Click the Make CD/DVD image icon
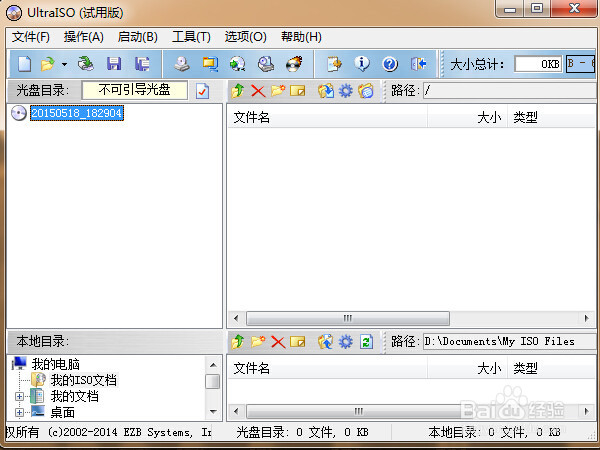The width and height of the screenshot is (600, 450). pyautogui.click(x=182, y=64)
